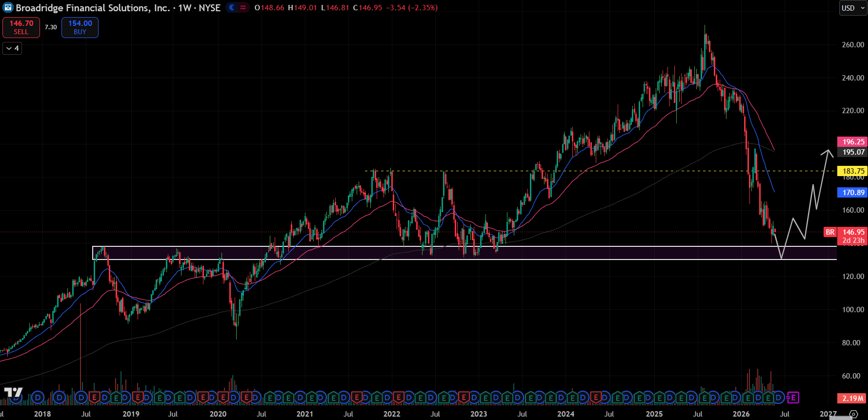
Task: Click the 2025 time axis label
Action: tap(654, 414)
